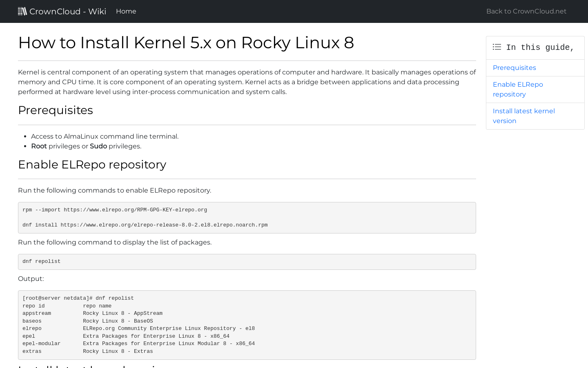
Task: Click the elrepo row in output
Action: 138,329
